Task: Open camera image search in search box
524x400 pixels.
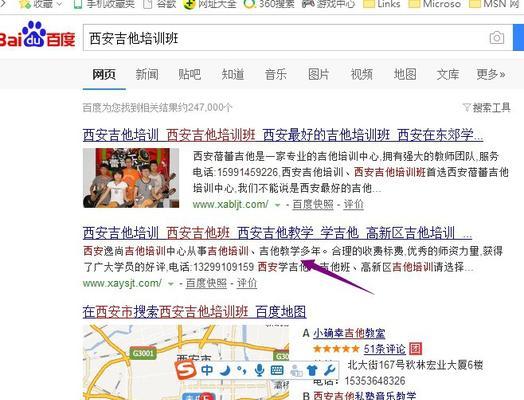Action: [497, 38]
